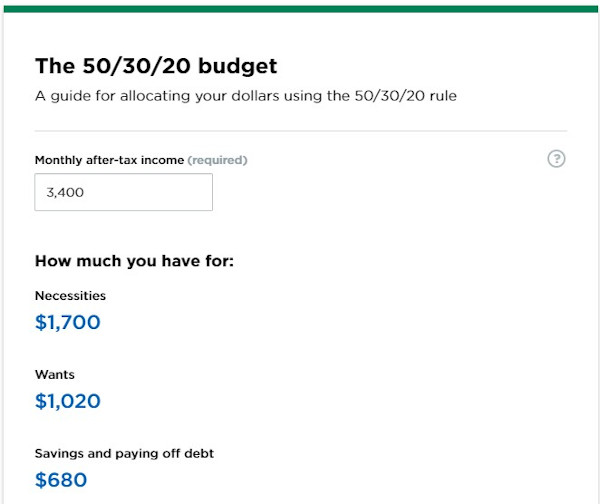Click the $1,020 wants amount
600x504 pixels.
68,401
